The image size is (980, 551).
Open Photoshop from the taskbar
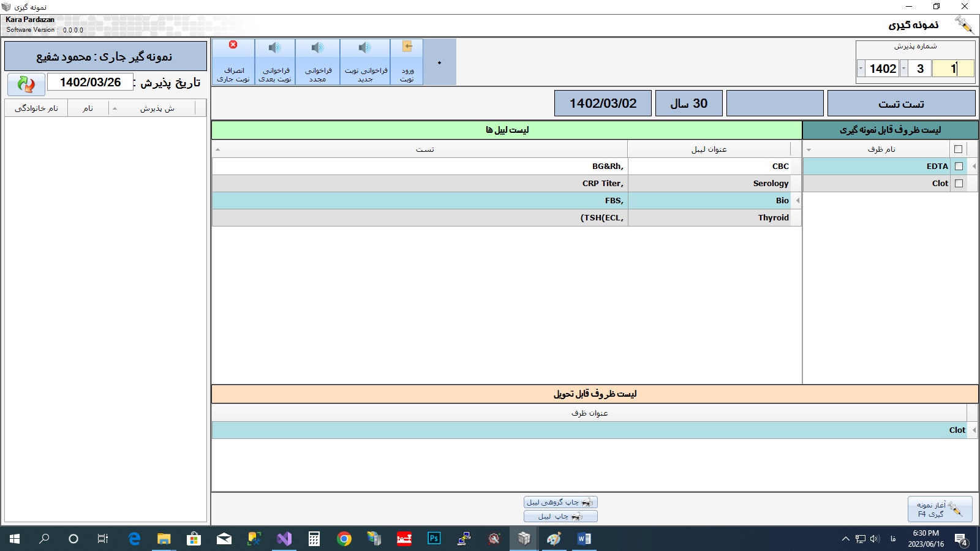pyautogui.click(x=434, y=539)
